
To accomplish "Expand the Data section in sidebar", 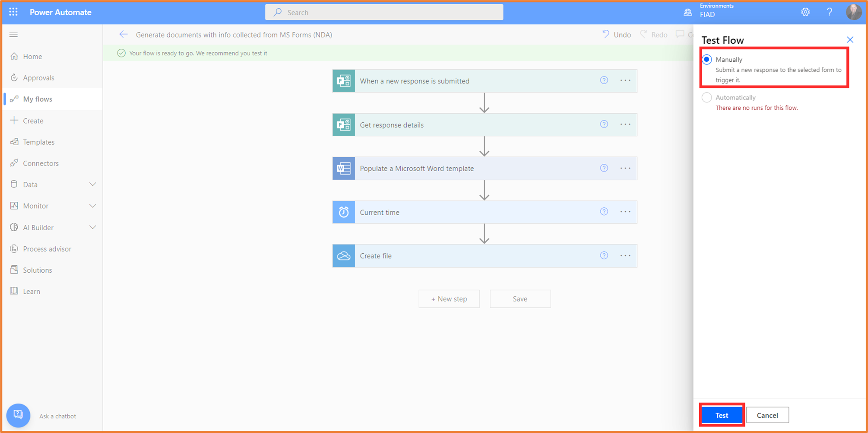I will (93, 184).
